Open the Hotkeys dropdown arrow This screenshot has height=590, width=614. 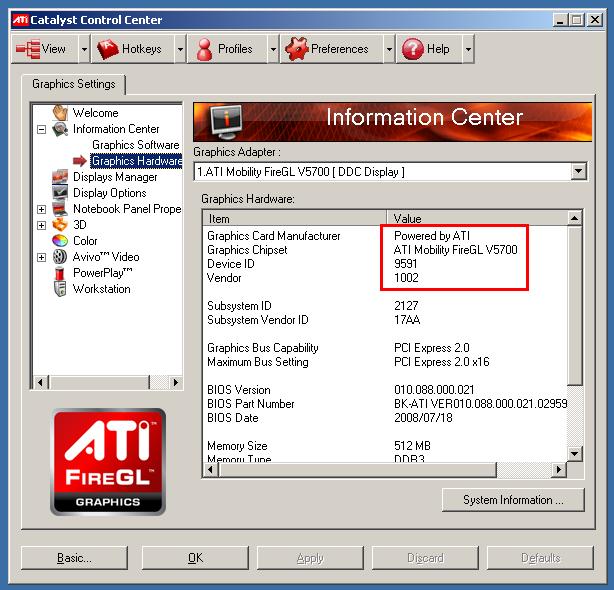click(180, 49)
